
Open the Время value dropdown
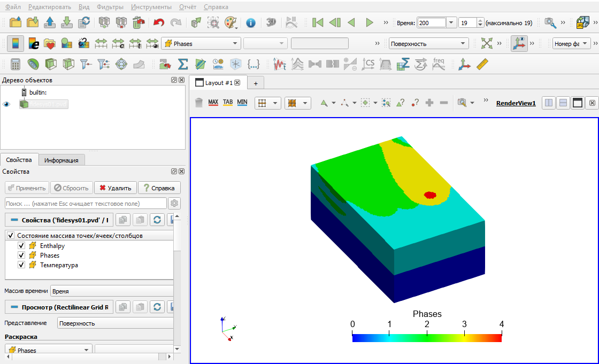tap(451, 22)
